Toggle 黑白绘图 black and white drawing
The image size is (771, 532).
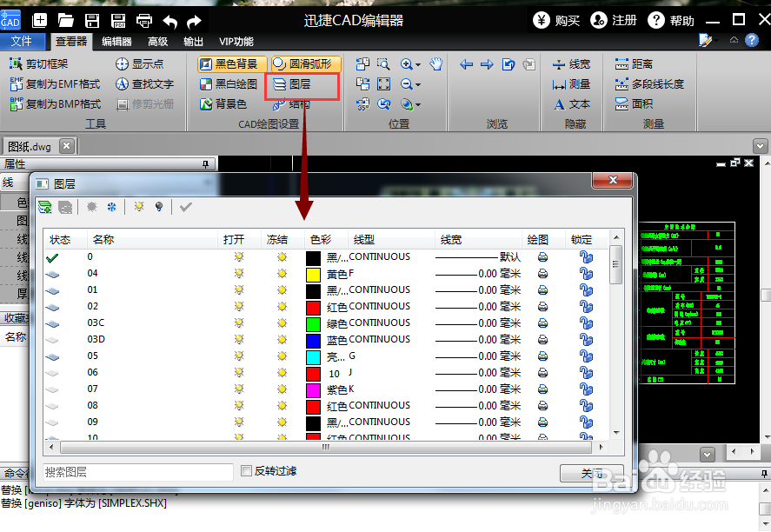click(229, 84)
